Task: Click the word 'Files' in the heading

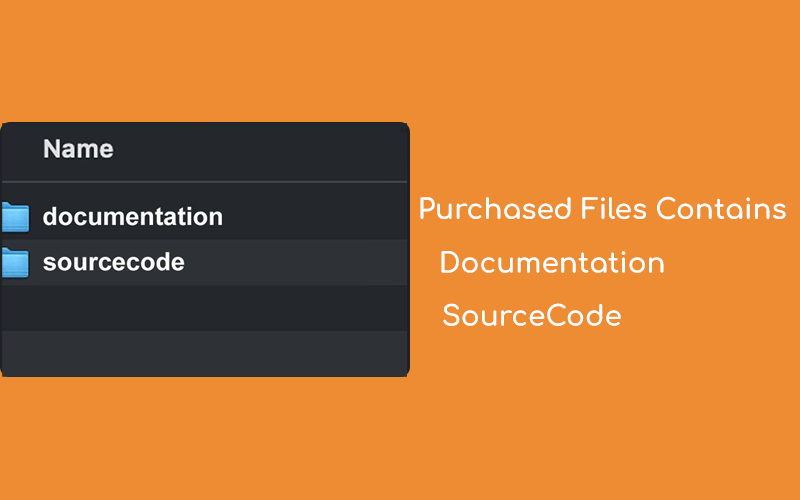Action: click(x=614, y=210)
